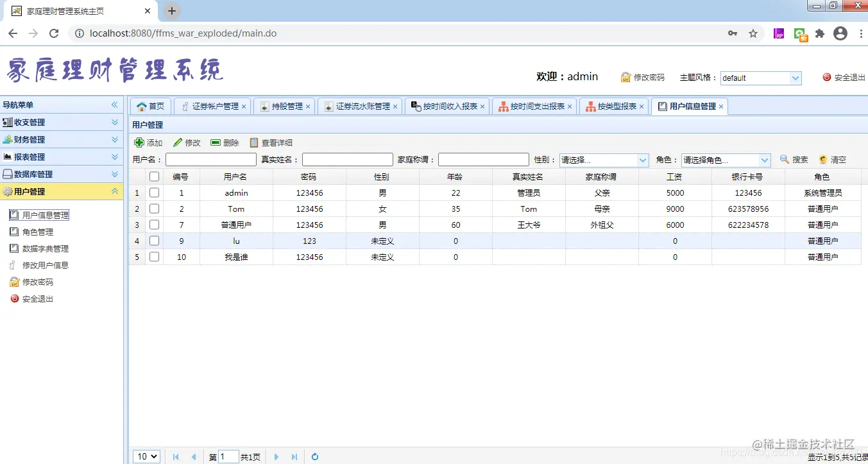Click the Delete (删除) toolbar icon
The image size is (868, 464).
pos(216,142)
